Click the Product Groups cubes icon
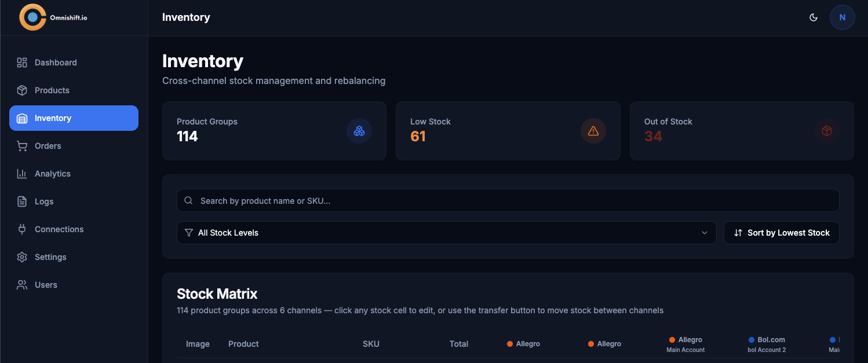Screen dimensions: 868x363 coord(359,131)
